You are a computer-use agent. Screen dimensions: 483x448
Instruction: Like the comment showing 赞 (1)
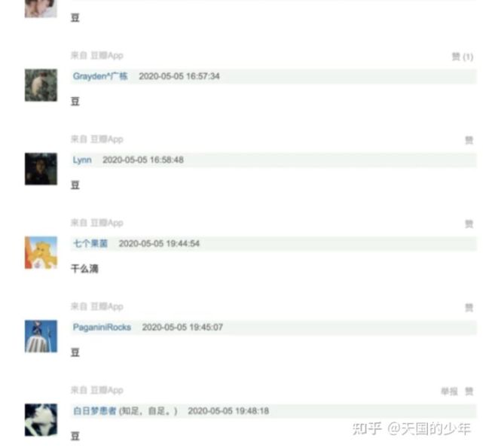(x=463, y=56)
